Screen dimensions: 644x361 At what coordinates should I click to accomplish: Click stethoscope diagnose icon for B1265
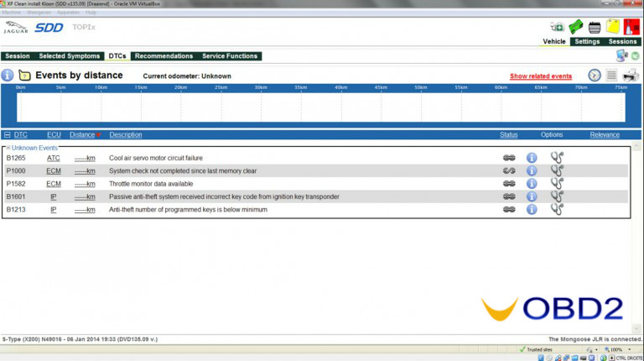(x=557, y=158)
